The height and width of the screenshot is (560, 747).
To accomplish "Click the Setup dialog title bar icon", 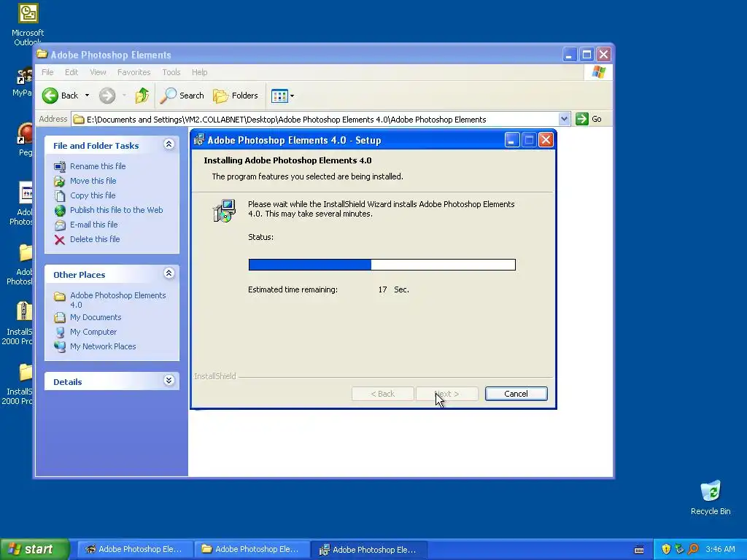I will coord(199,140).
